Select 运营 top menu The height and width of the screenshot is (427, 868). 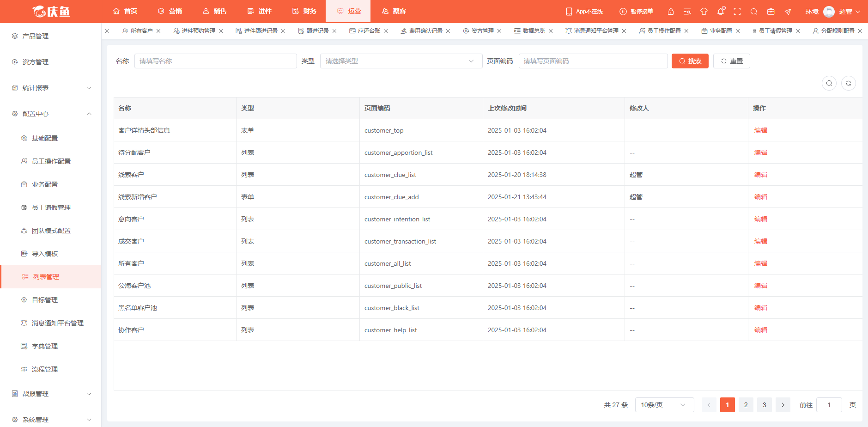[x=349, y=11]
